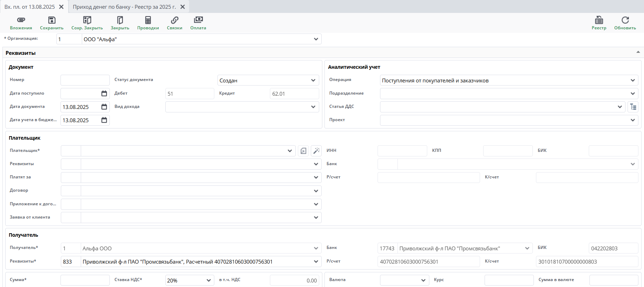This screenshot has height=287, width=644.
Task: Click the Номер document field
Action: tap(85, 80)
